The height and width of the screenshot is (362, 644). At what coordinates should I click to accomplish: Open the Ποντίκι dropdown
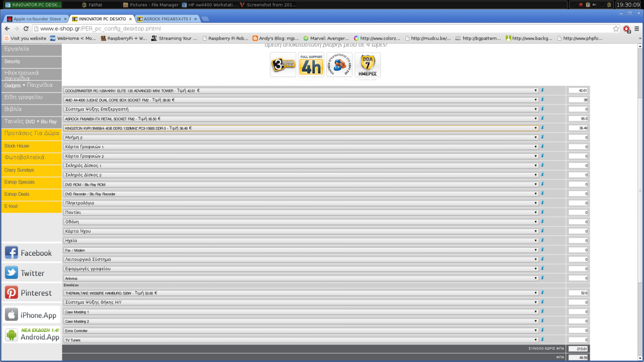301,212
